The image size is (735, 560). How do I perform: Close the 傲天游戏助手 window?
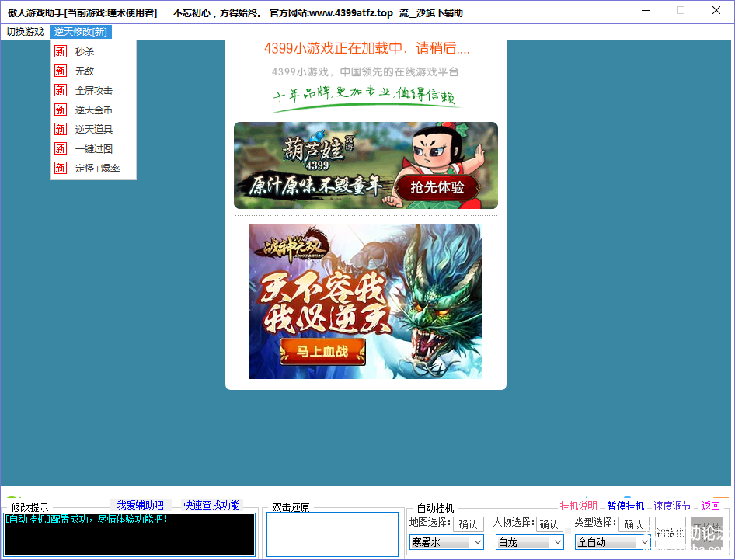coord(716,10)
